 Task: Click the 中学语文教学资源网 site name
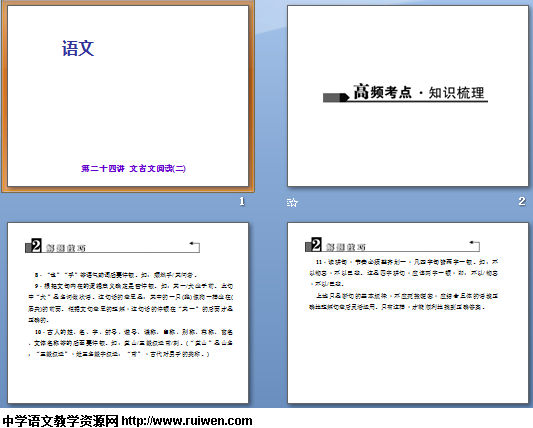[61, 421]
